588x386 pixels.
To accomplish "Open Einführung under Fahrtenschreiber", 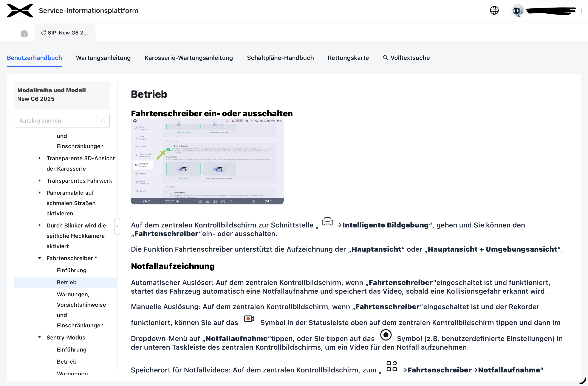I will click(71, 270).
